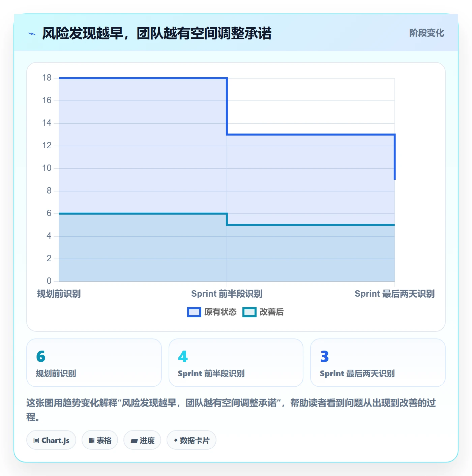Image resolution: width=472 pixels, height=476 pixels.
Task: Select the Sprint 前半段识别 stat card
Action: tap(236, 363)
